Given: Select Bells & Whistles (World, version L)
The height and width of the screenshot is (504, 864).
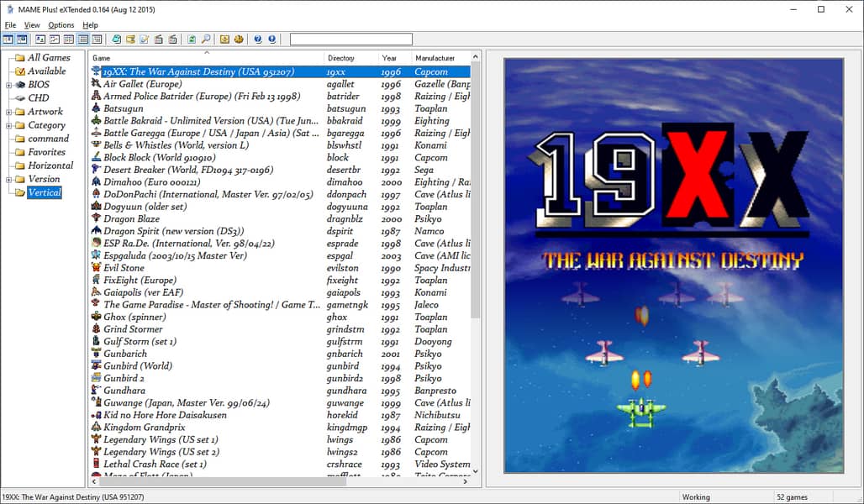Looking at the screenshot, I should [x=176, y=145].
